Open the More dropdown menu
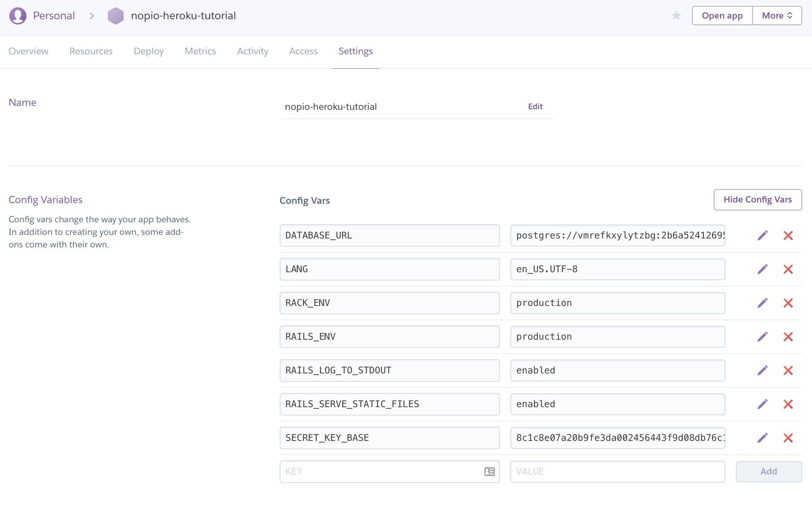The height and width of the screenshot is (514, 812). click(777, 15)
